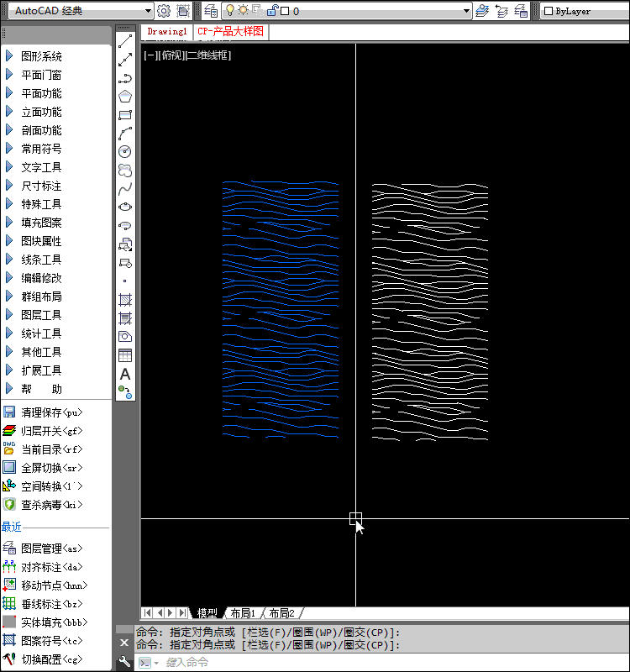
Task: Open the Layer states manager icon
Action: pyautogui.click(x=521, y=11)
